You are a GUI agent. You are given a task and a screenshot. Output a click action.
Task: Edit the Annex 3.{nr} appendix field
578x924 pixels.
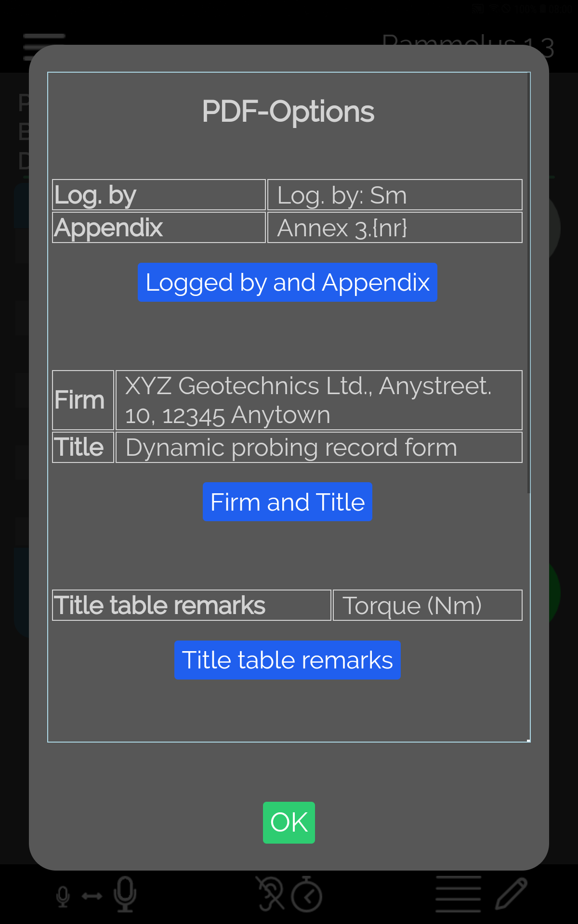[394, 228]
